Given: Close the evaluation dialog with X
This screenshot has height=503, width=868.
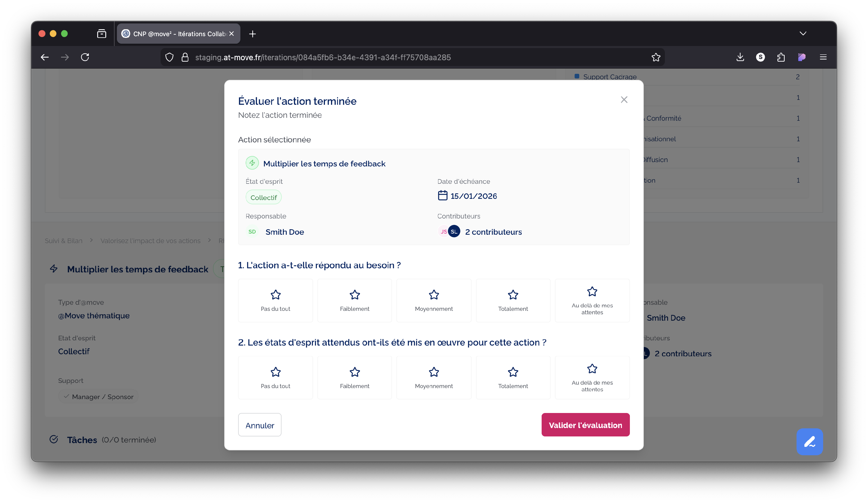Looking at the screenshot, I should pos(624,100).
